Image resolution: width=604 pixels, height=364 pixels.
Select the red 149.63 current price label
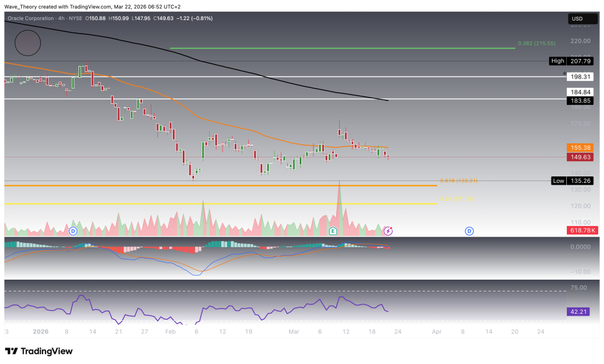click(579, 157)
